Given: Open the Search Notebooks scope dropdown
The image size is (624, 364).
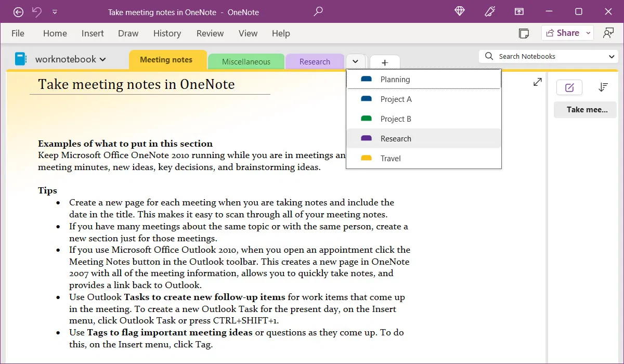Looking at the screenshot, I should pyautogui.click(x=612, y=56).
